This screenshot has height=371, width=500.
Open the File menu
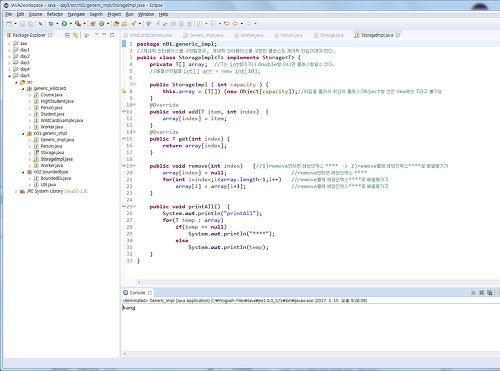coord(9,14)
